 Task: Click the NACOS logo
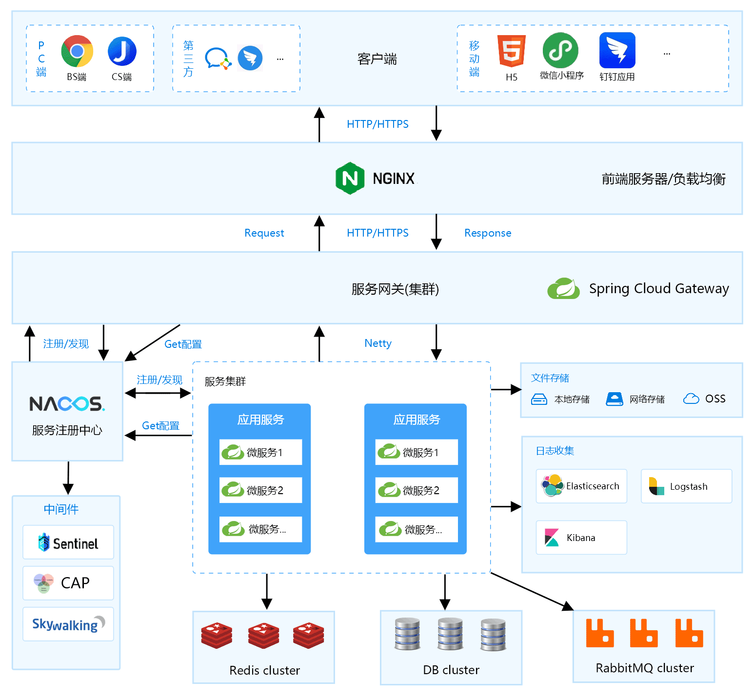(x=67, y=403)
